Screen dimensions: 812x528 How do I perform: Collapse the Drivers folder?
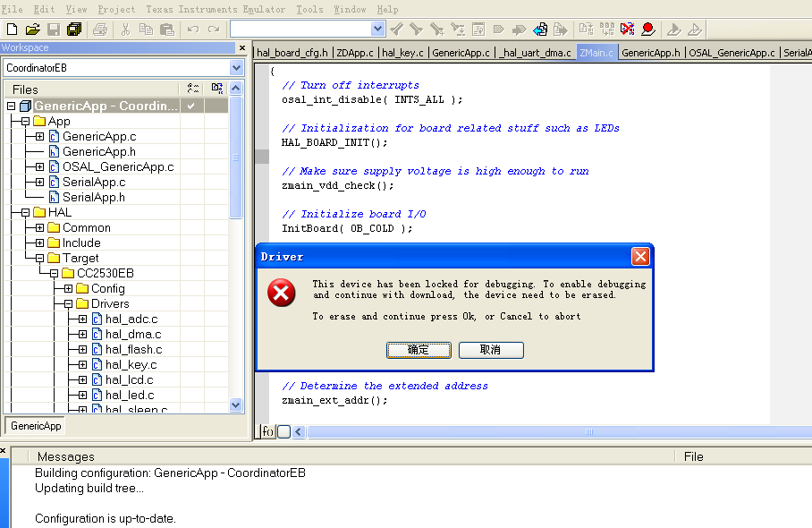(x=68, y=303)
